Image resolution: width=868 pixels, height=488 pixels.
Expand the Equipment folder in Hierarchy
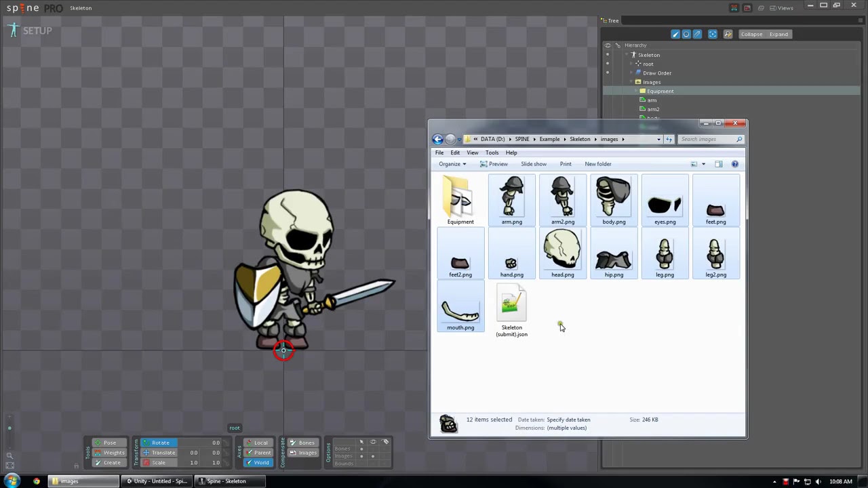[x=636, y=91]
